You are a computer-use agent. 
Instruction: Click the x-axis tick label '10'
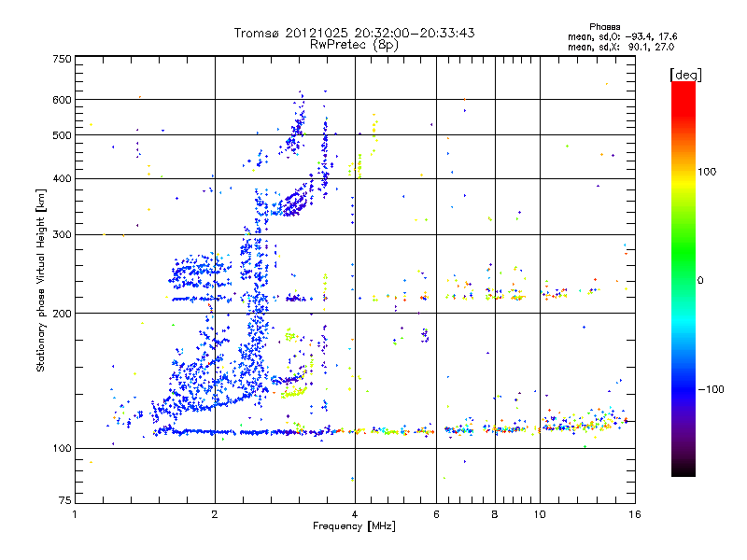click(540, 514)
